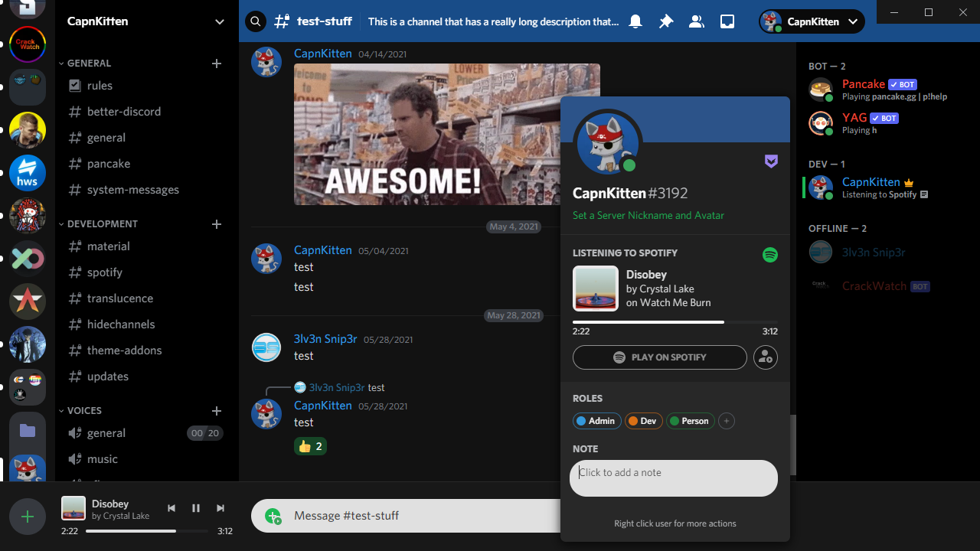The width and height of the screenshot is (980, 551).
Task: Open the CapnKitten server dropdown menu
Action: [220, 21]
